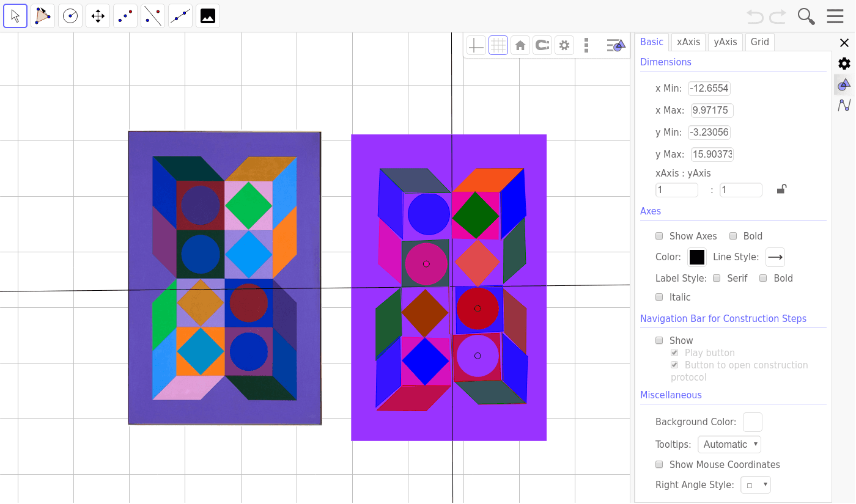Open the Tooltips Automatic dropdown

tap(729, 444)
